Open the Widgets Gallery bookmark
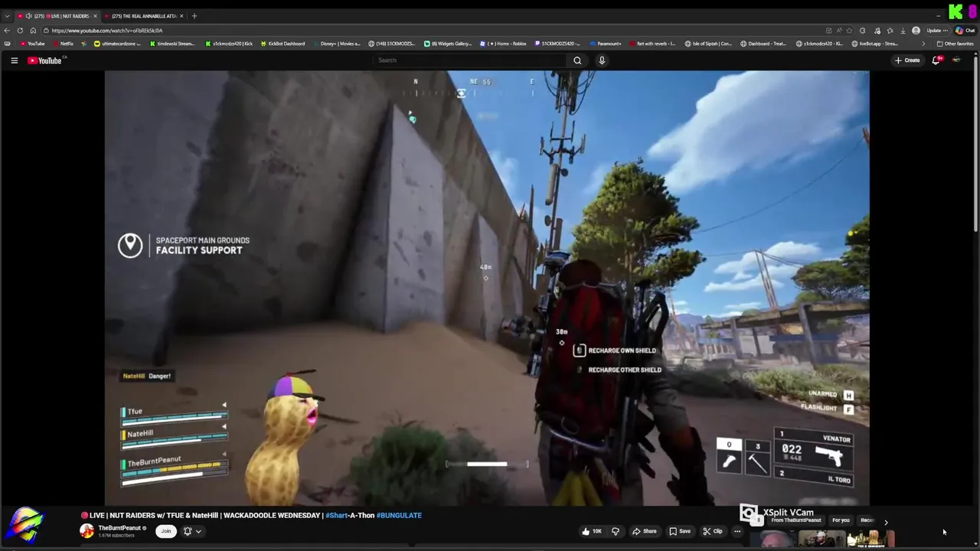 448,44
